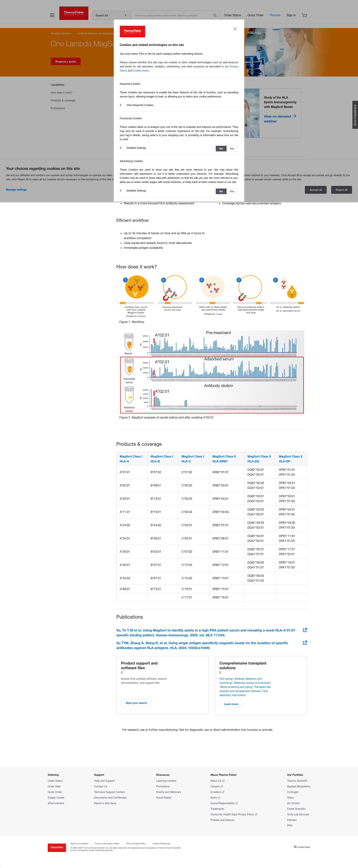Click the search magnifier icon
This screenshot has width=358, height=868.
click(x=215, y=15)
